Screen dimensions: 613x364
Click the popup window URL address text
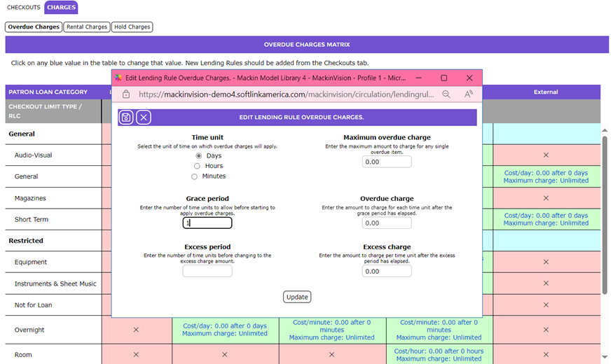[x=286, y=94]
